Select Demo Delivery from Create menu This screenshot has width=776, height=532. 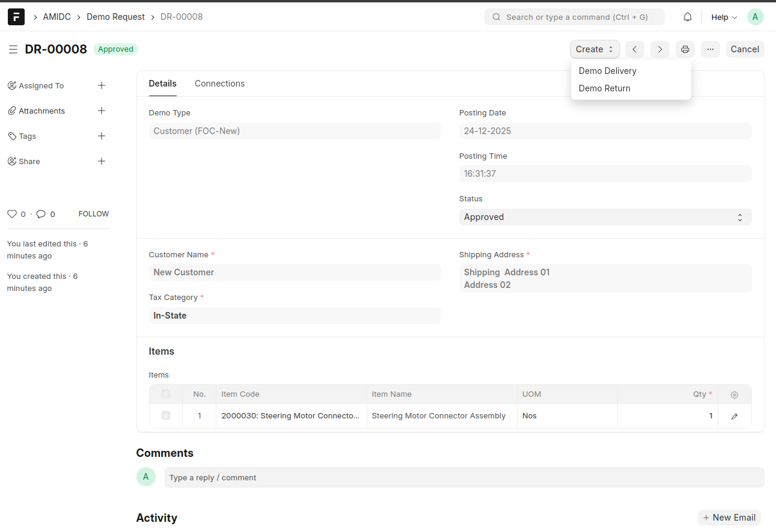pos(607,71)
